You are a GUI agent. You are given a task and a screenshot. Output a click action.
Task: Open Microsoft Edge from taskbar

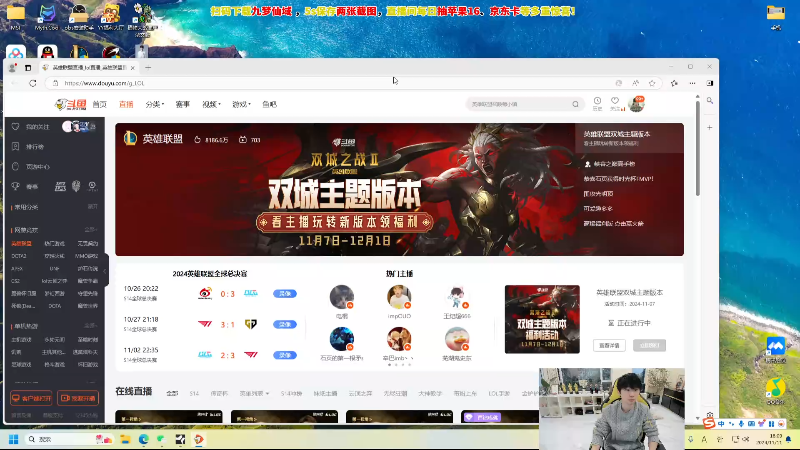[144, 439]
